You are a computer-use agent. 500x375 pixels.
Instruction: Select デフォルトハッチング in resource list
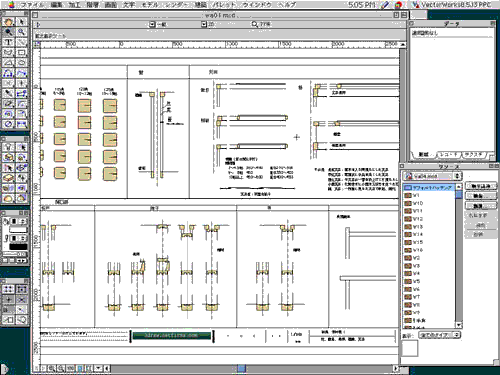tap(429, 188)
